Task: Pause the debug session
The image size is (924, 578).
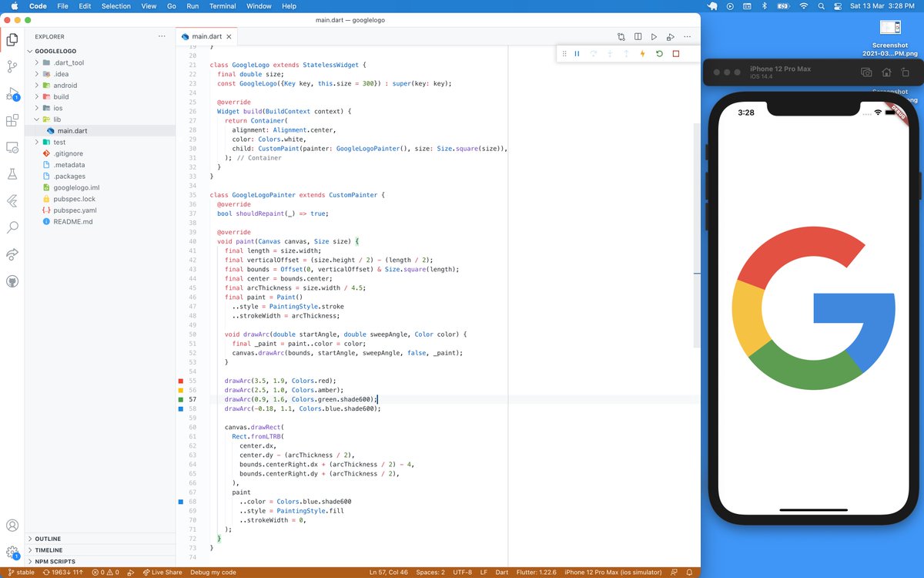Action: [577, 54]
